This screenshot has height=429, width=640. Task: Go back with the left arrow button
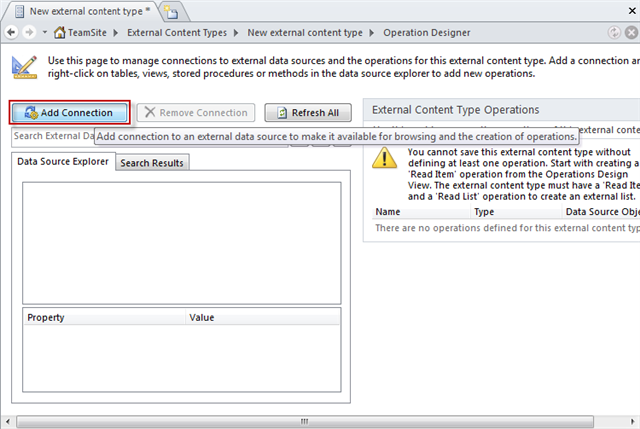(x=11, y=32)
